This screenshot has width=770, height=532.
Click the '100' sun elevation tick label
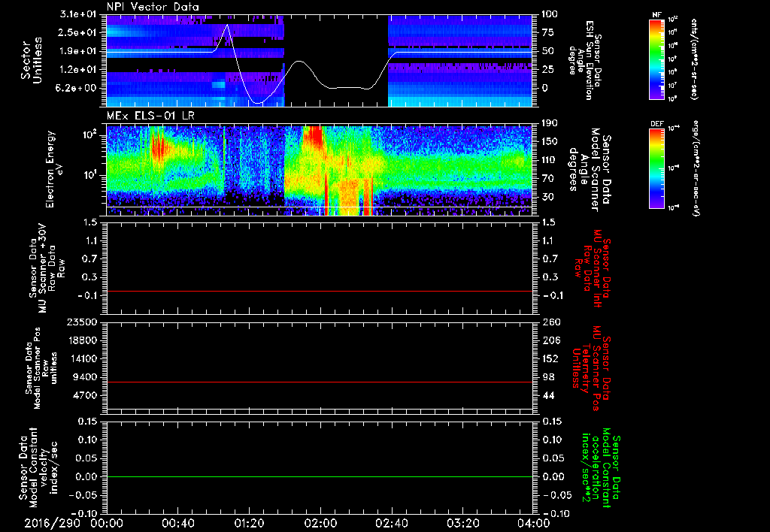pyautogui.click(x=550, y=14)
